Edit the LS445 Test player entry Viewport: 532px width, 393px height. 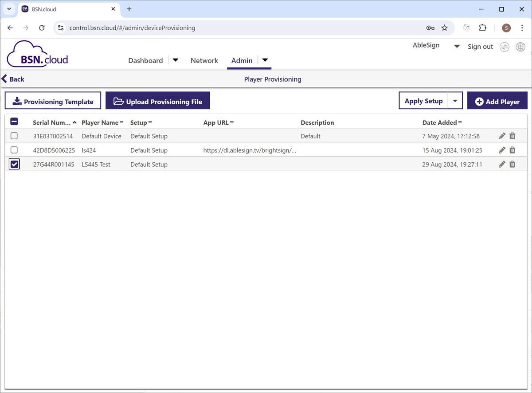(501, 164)
